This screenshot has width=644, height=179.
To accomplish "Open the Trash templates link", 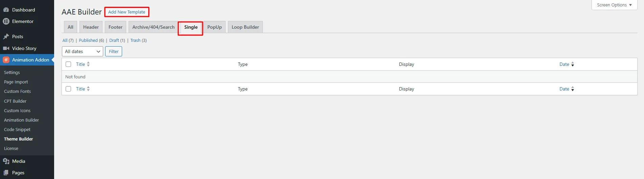I will (135, 40).
